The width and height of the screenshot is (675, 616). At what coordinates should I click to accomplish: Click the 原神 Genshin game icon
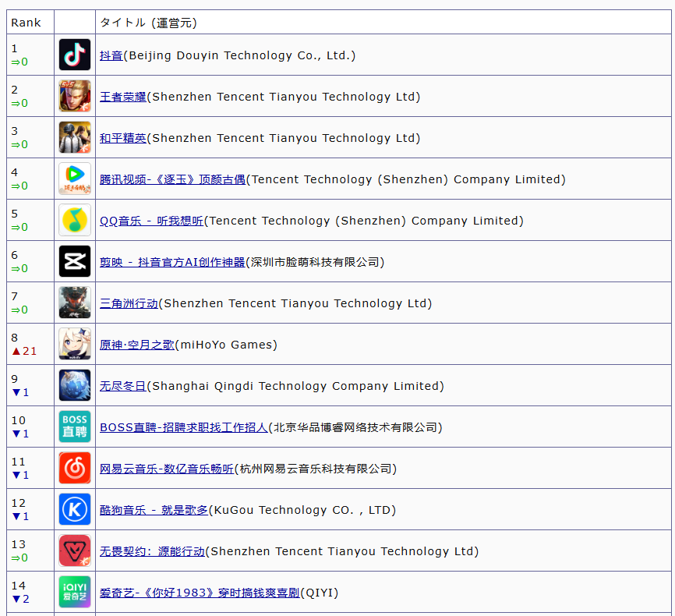click(75, 344)
